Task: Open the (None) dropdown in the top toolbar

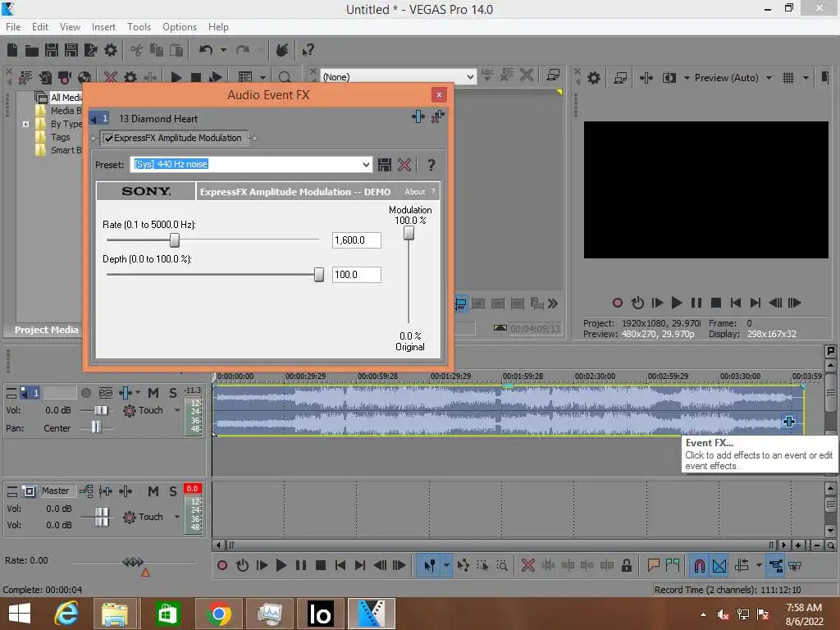Action: 470,76
